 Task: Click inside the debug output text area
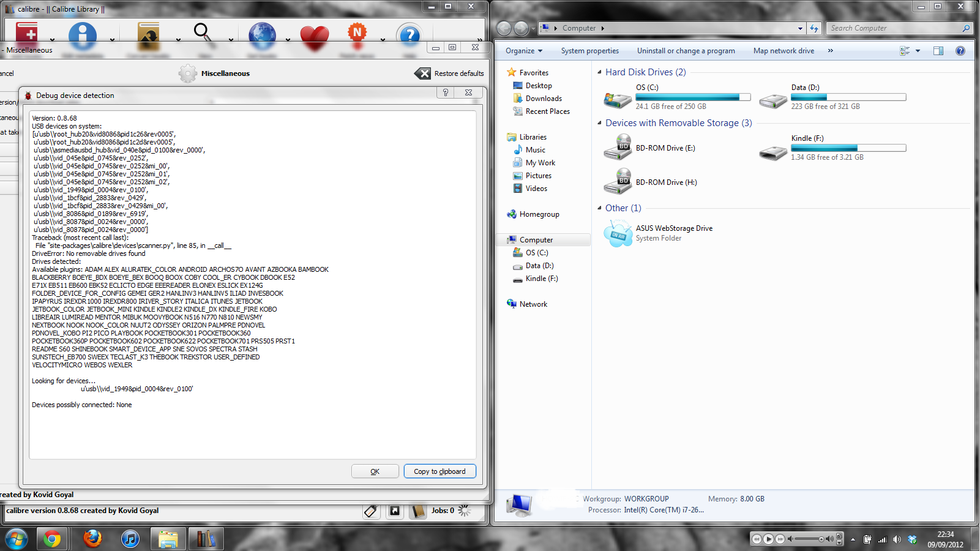point(252,285)
